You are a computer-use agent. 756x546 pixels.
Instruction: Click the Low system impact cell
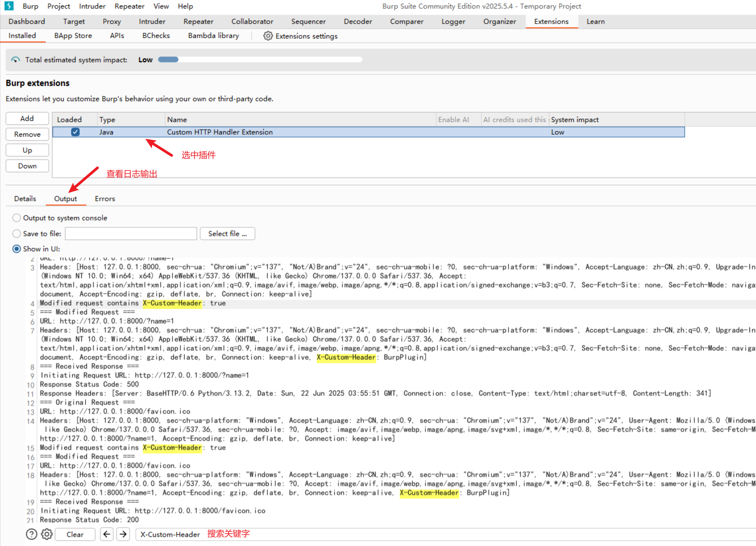pos(558,132)
